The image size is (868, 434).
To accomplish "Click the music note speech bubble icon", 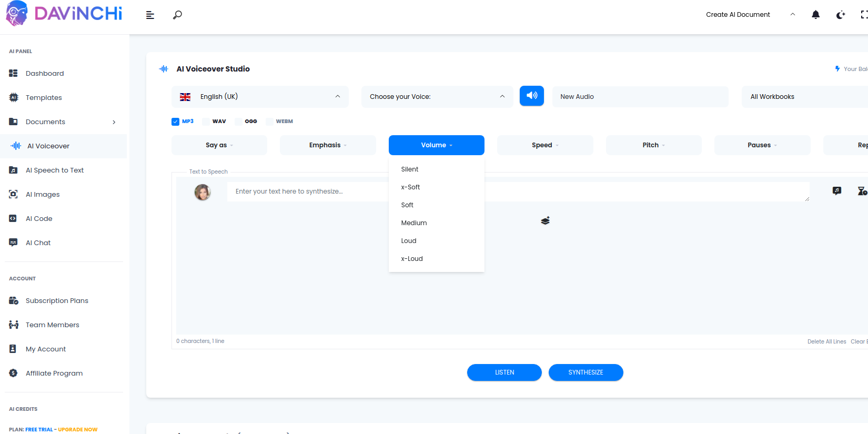I will [x=837, y=191].
